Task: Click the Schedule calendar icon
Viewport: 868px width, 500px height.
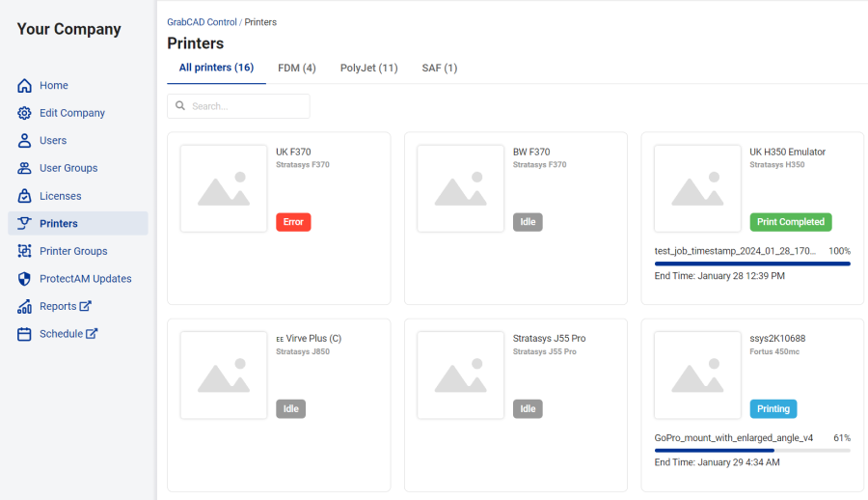Action: [x=25, y=334]
